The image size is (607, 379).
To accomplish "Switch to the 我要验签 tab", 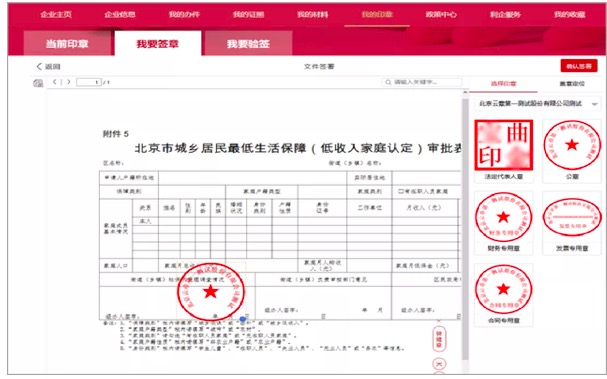I will click(x=248, y=44).
